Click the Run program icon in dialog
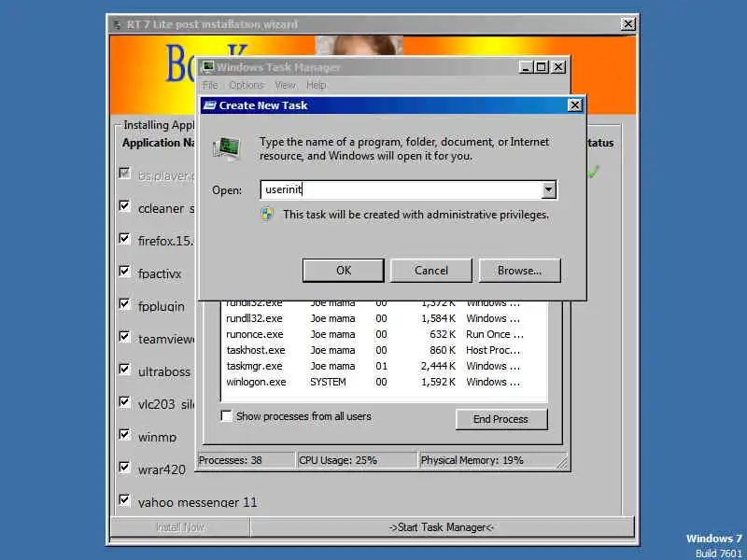Viewport: 747px width, 560px height. click(227, 148)
